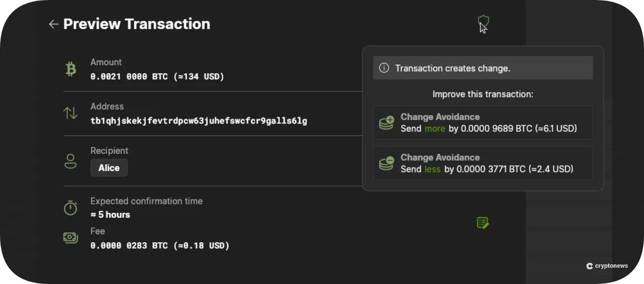This screenshot has width=644, height=284.
Task: Select the Alice recipient chip
Action: (x=109, y=168)
